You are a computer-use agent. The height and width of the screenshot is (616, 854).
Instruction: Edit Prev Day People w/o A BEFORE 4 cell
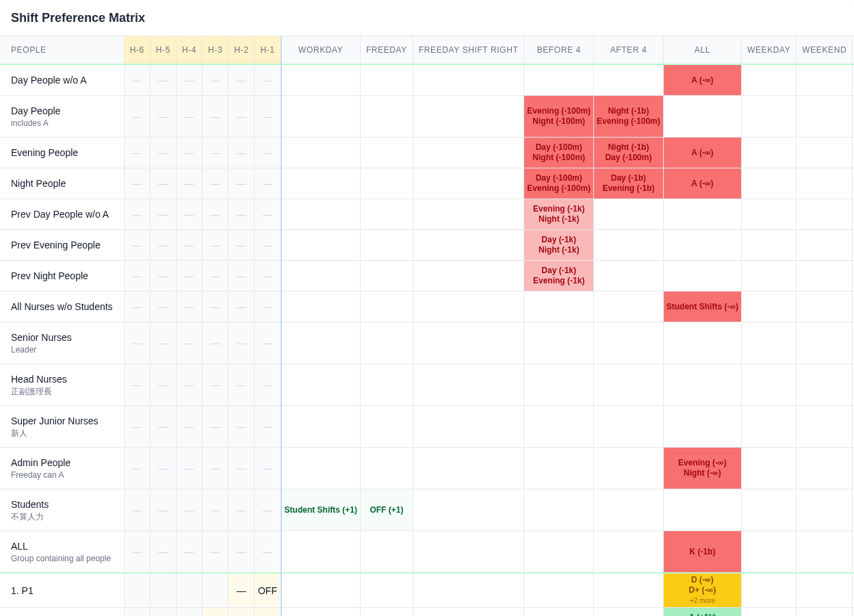[558, 214]
